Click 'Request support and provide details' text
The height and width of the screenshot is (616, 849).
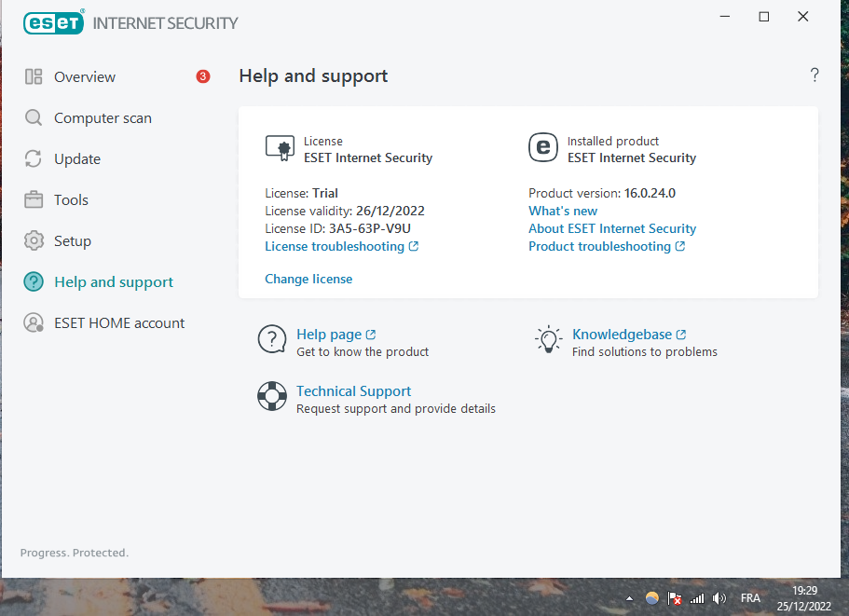tap(396, 409)
